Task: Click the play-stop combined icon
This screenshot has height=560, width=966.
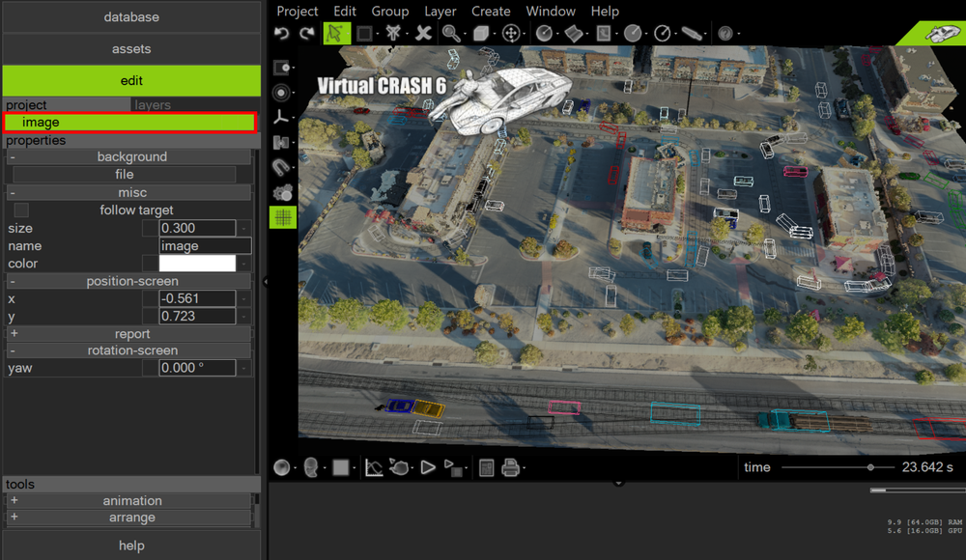Action: pyautogui.click(x=453, y=468)
